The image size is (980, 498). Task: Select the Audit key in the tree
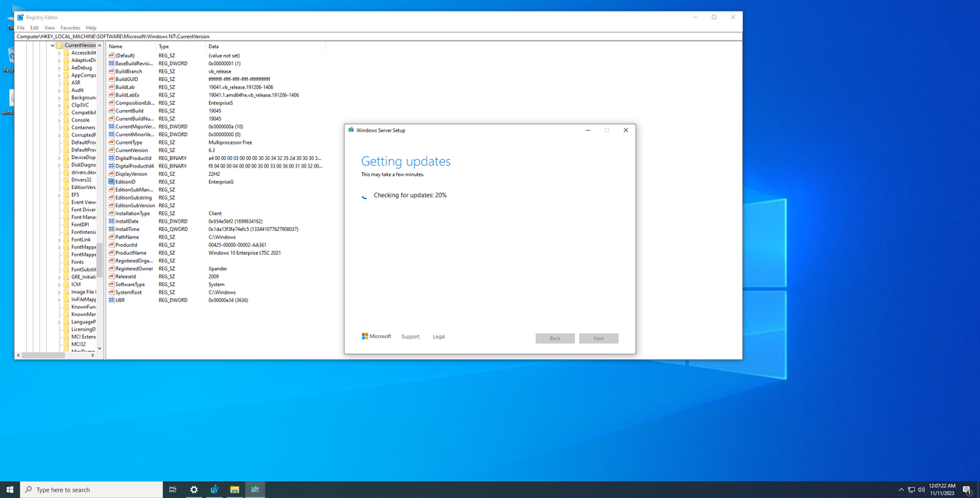pyautogui.click(x=77, y=90)
